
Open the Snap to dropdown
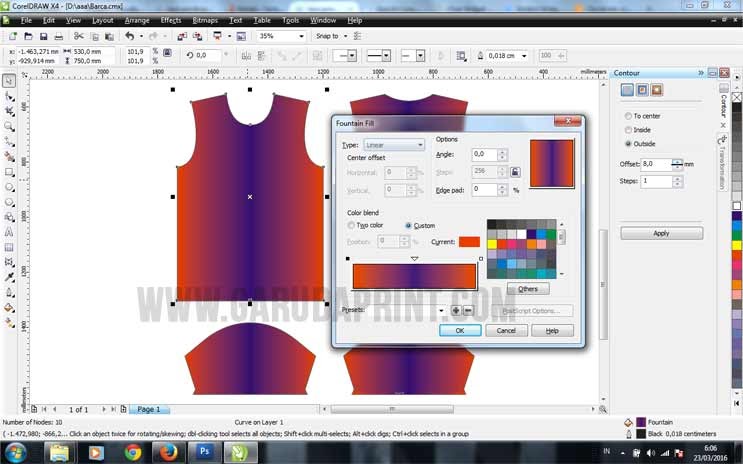(x=345, y=36)
